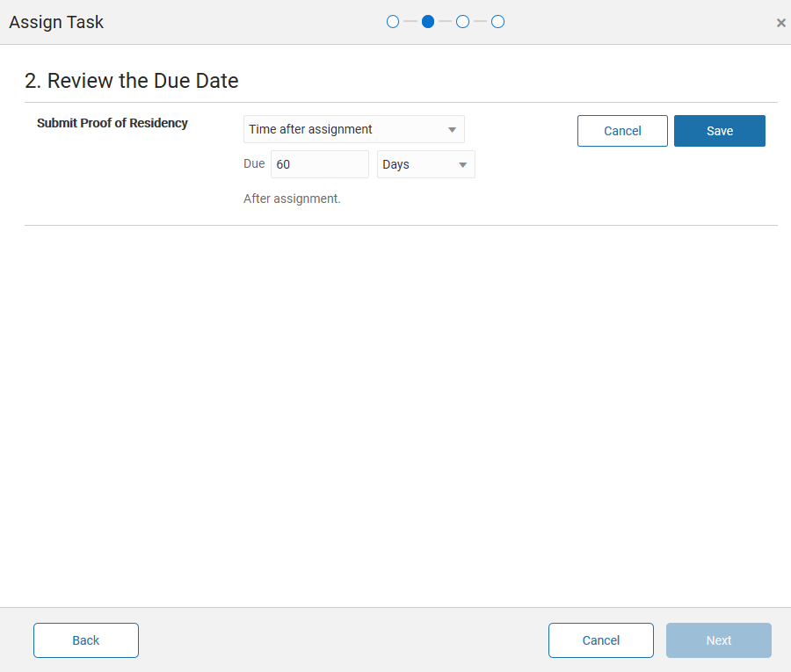Click the arrow on the due type dropdown
The image size is (791, 672).
452,130
